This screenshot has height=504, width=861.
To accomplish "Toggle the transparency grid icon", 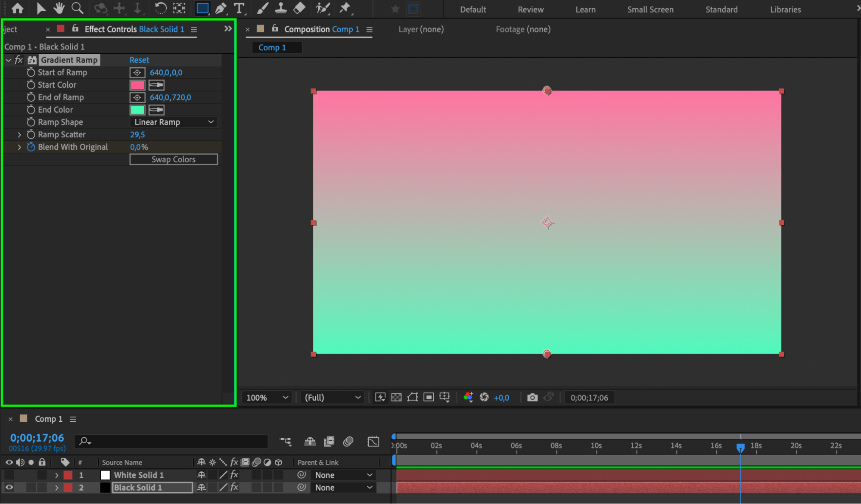I will [396, 397].
